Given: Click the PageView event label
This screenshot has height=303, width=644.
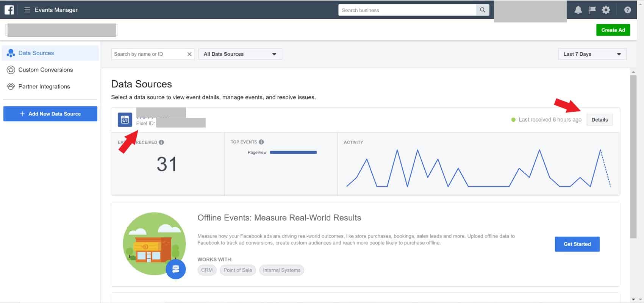Looking at the screenshot, I should point(257,152).
